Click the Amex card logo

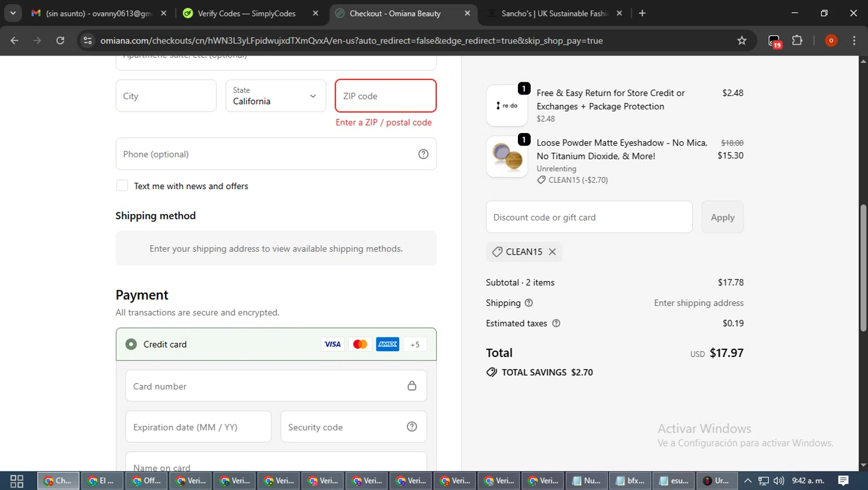tap(388, 344)
